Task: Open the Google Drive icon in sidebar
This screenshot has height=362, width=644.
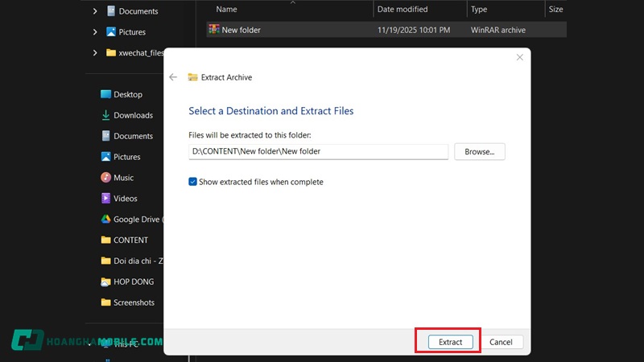Action: click(x=105, y=220)
